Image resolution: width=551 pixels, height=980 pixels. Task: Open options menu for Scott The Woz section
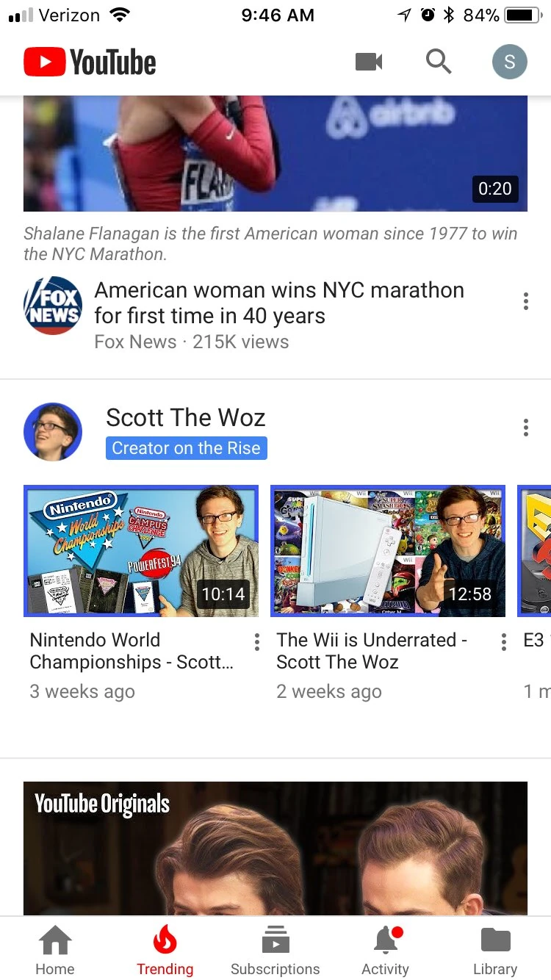tap(526, 428)
